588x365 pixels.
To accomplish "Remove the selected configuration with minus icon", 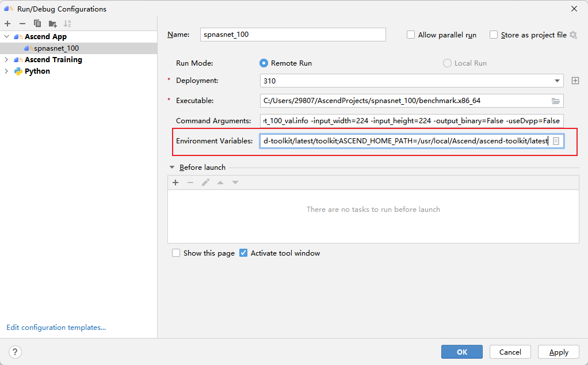I will click(x=22, y=24).
